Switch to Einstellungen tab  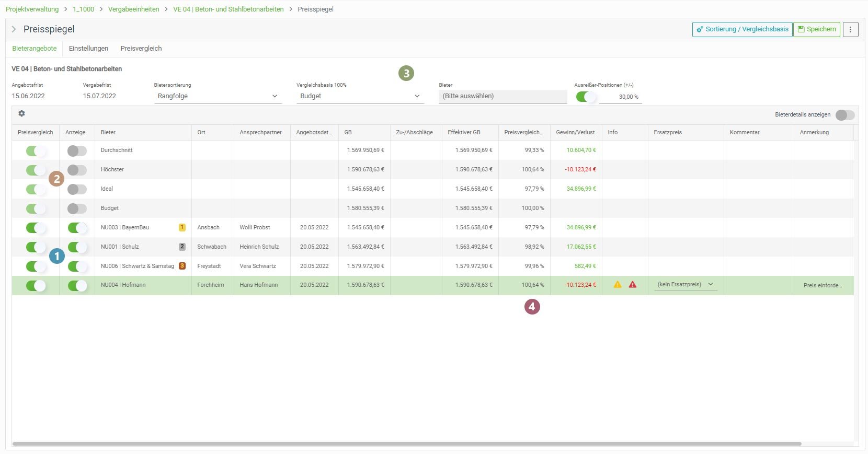pos(88,49)
